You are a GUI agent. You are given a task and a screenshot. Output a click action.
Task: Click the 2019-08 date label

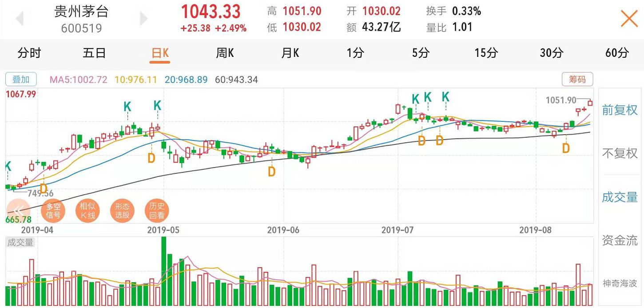coord(535,230)
